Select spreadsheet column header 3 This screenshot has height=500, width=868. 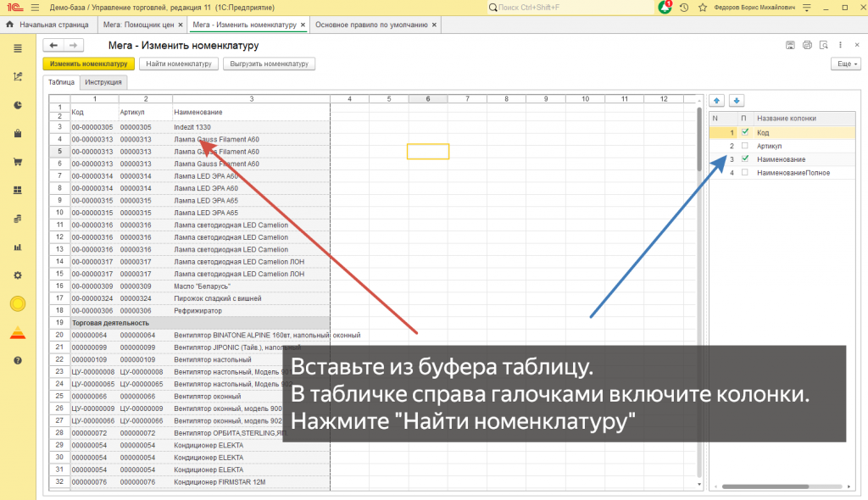click(251, 98)
